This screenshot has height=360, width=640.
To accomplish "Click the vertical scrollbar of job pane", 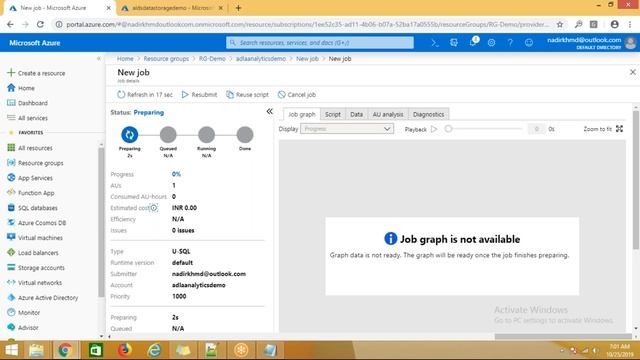I will coord(636,180).
